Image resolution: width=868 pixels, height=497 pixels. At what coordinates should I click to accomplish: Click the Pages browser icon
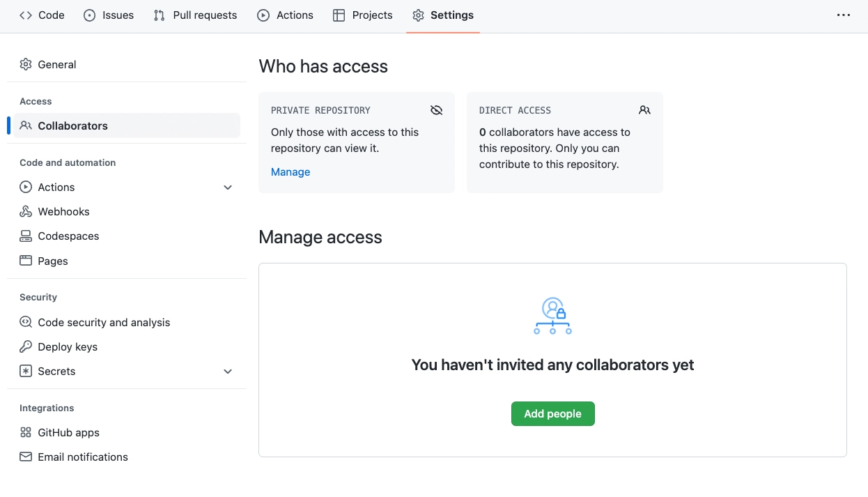(x=26, y=261)
